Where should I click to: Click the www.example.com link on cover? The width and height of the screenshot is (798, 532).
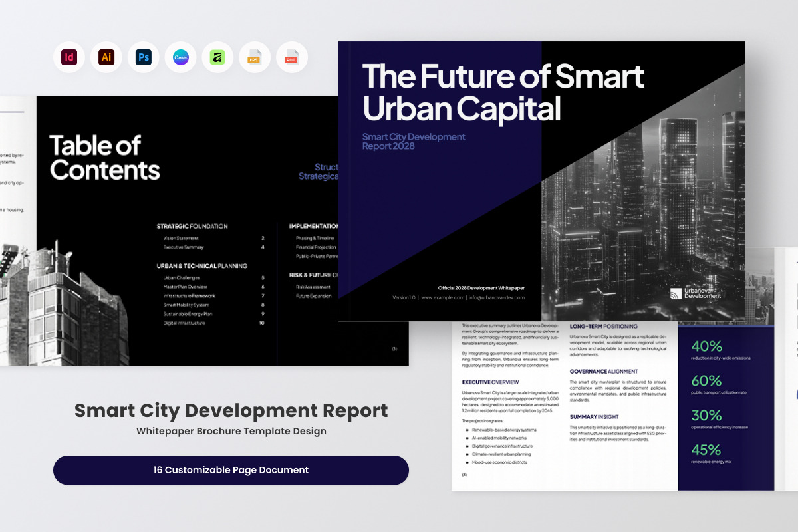[x=442, y=297]
